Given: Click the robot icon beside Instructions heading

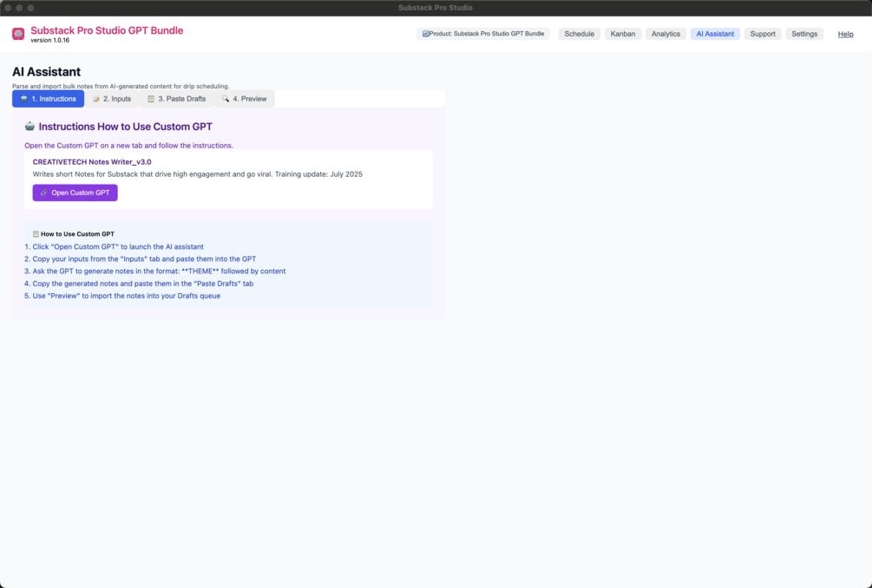Looking at the screenshot, I should coord(30,126).
